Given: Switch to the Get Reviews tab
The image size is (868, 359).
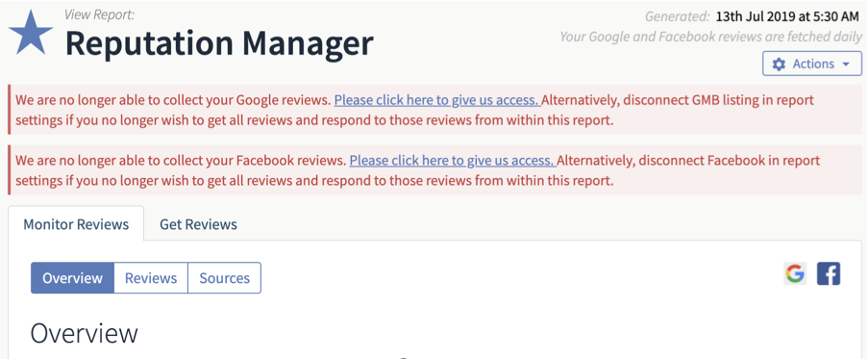Looking at the screenshot, I should point(198,224).
